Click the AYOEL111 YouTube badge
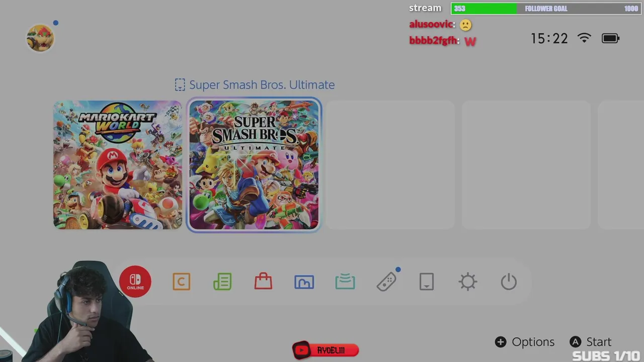 coord(326,350)
